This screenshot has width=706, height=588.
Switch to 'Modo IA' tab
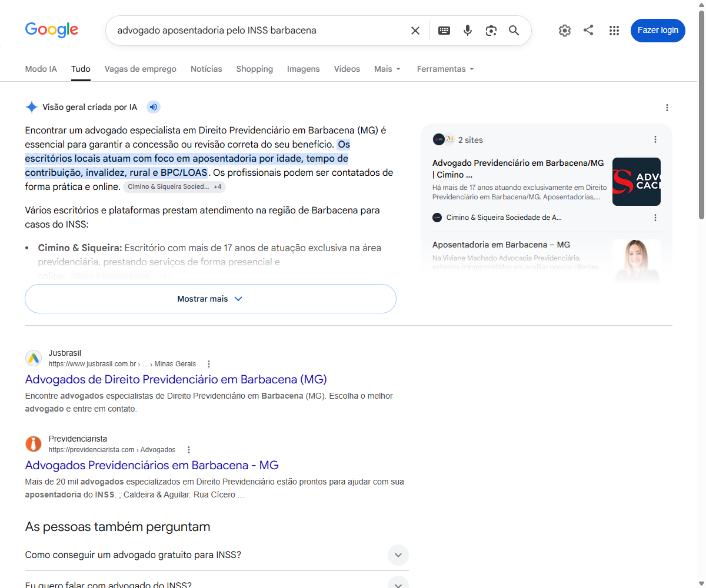(x=41, y=69)
